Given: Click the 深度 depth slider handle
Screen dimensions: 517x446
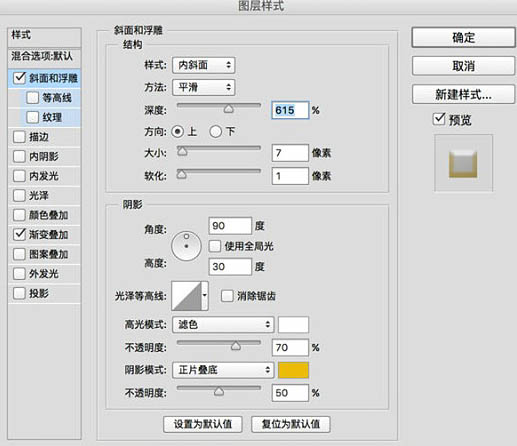Looking at the screenshot, I should [x=228, y=109].
